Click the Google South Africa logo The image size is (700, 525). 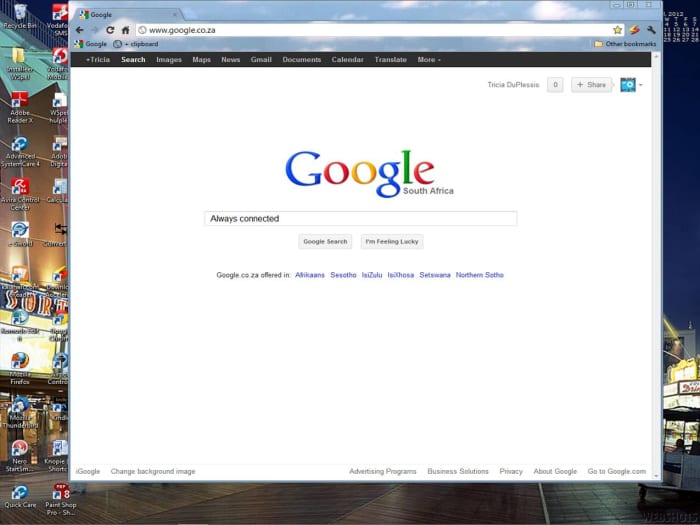coord(369,174)
